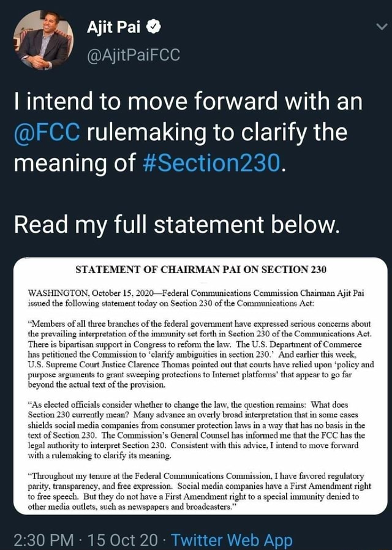
Task: Open the Twitter Web App source link
Action: tap(232, 540)
